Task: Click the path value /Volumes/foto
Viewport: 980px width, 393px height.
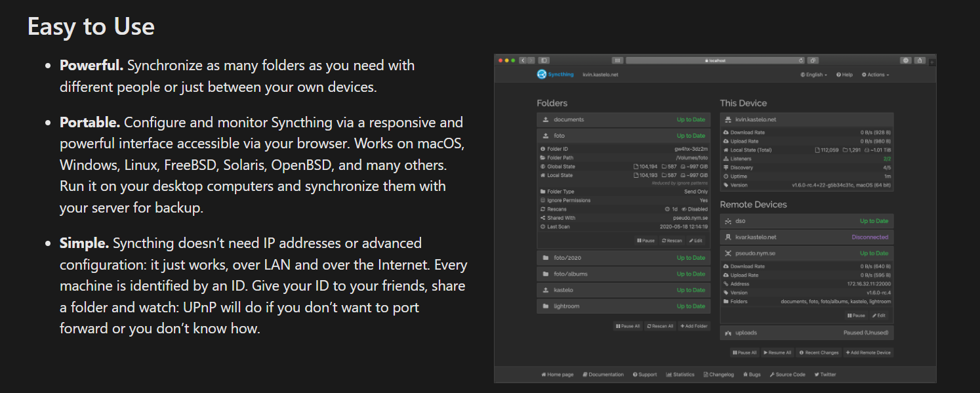Action: (692, 157)
